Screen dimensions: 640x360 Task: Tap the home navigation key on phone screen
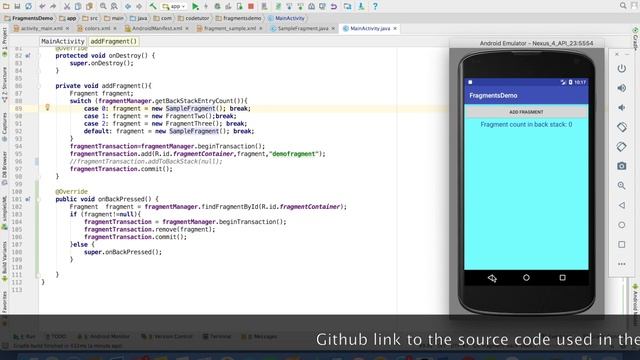pyautogui.click(x=526, y=278)
